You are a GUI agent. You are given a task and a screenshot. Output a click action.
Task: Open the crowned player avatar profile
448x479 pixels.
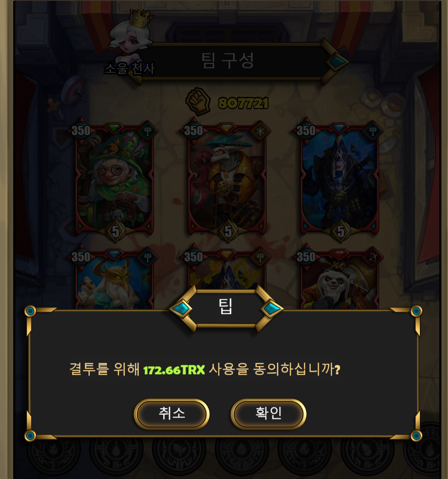pyautogui.click(x=131, y=37)
